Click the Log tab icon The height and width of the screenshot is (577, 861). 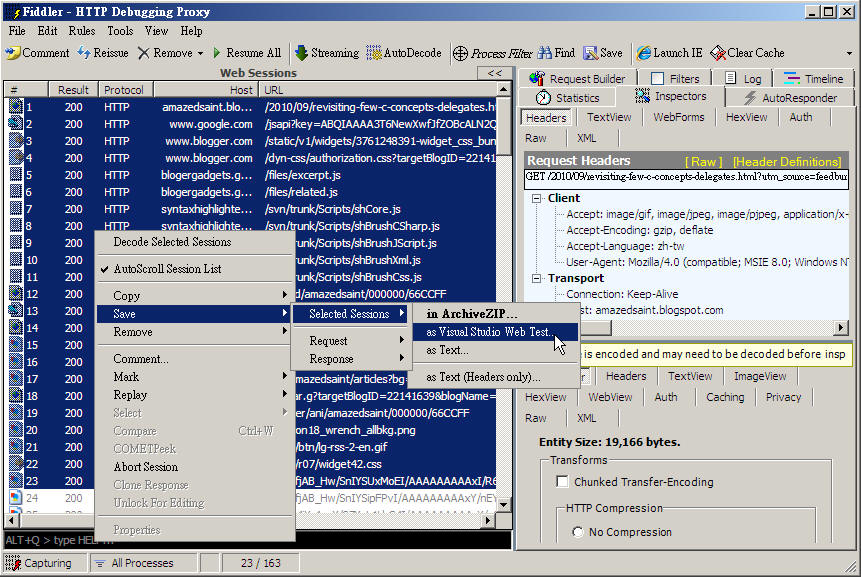pyautogui.click(x=730, y=78)
